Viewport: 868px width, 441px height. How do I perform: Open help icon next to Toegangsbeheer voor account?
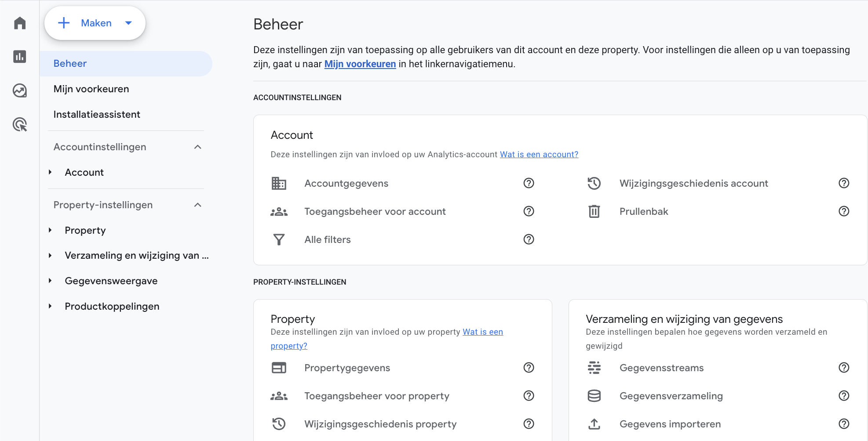(x=529, y=211)
